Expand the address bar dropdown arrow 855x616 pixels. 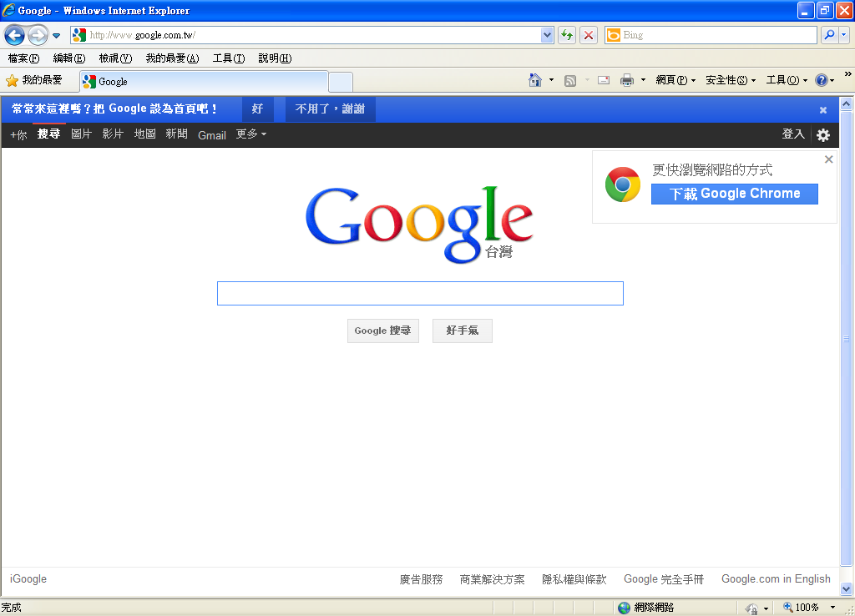coord(547,35)
